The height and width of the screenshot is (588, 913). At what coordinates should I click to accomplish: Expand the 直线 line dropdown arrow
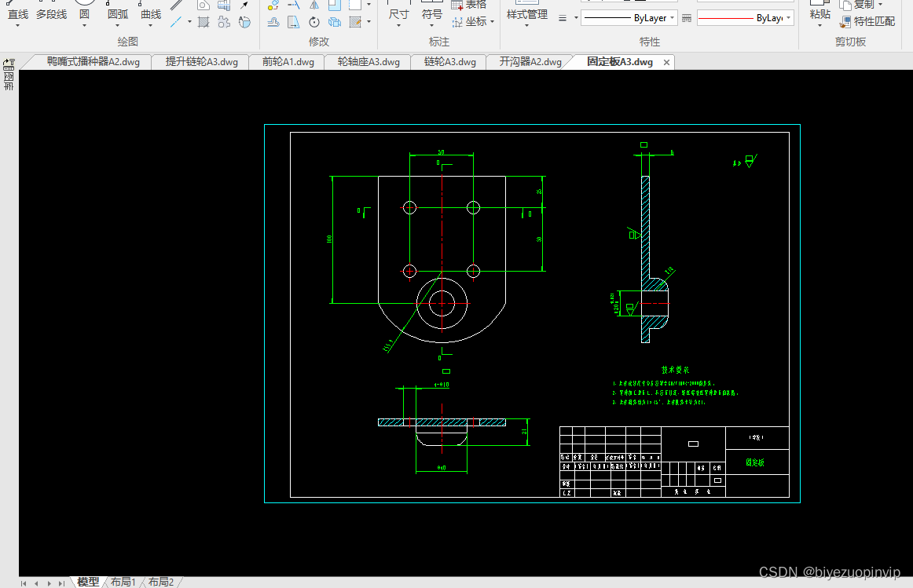point(17,26)
